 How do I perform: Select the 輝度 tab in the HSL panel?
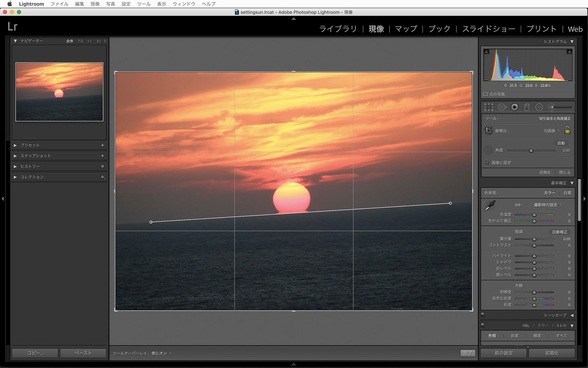tap(537, 336)
